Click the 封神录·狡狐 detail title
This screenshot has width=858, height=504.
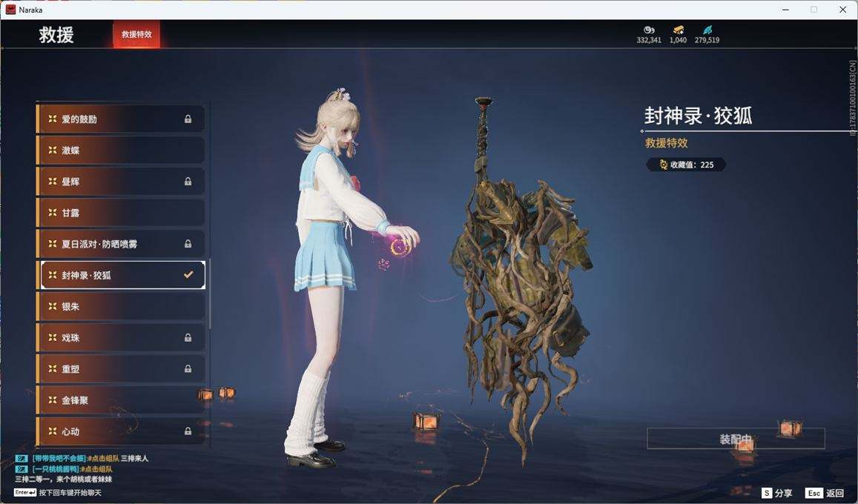(x=699, y=116)
